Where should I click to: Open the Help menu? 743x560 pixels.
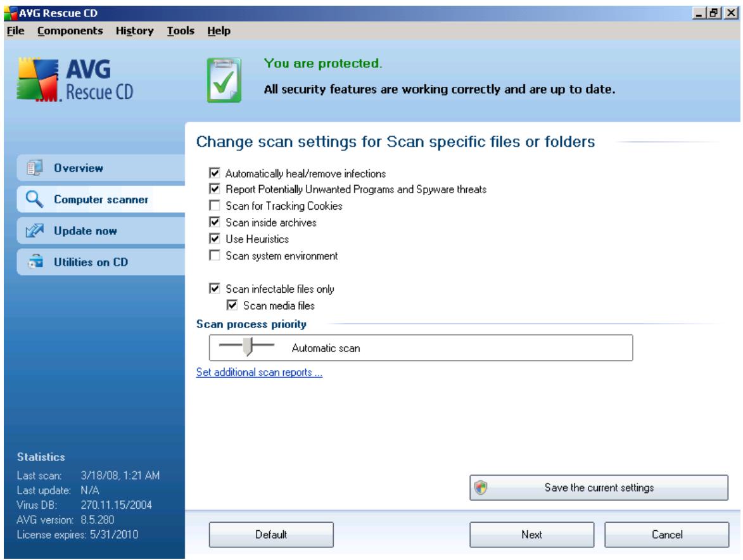tap(219, 31)
